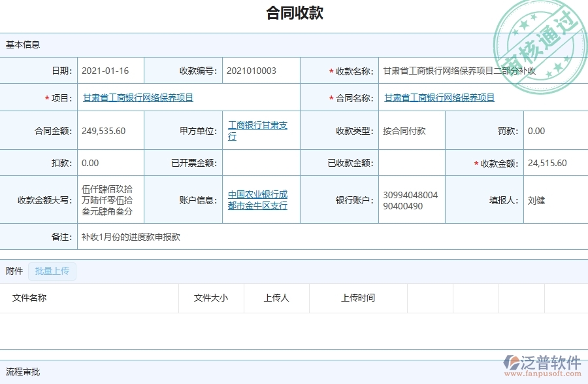This screenshot has width=588, height=384.
Task: 展开附件区块
Action: click(14, 271)
